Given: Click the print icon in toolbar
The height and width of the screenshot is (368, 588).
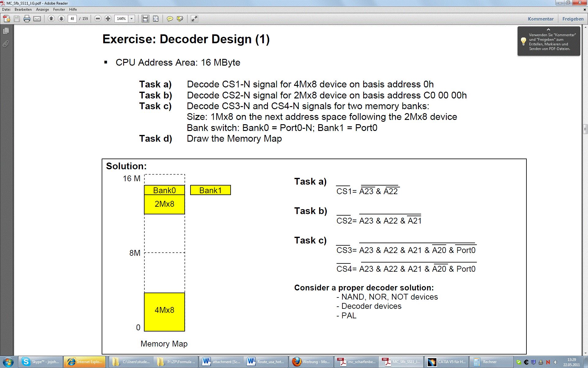Looking at the screenshot, I should [x=27, y=19].
